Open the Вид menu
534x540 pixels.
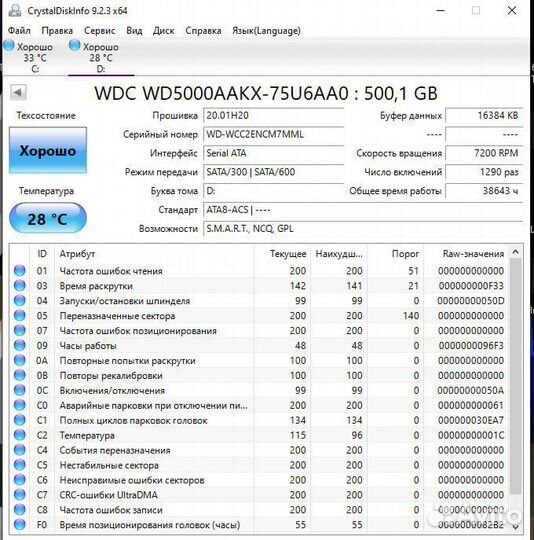tap(134, 31)
